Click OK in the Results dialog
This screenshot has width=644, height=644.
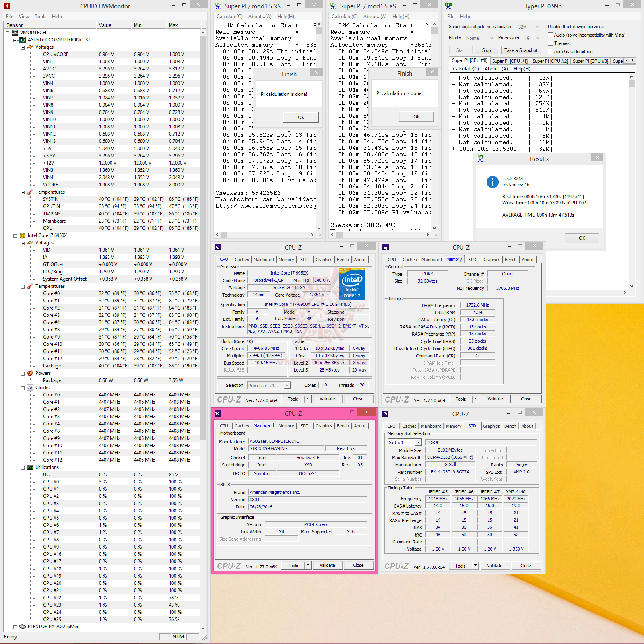[x=582, y=238]
